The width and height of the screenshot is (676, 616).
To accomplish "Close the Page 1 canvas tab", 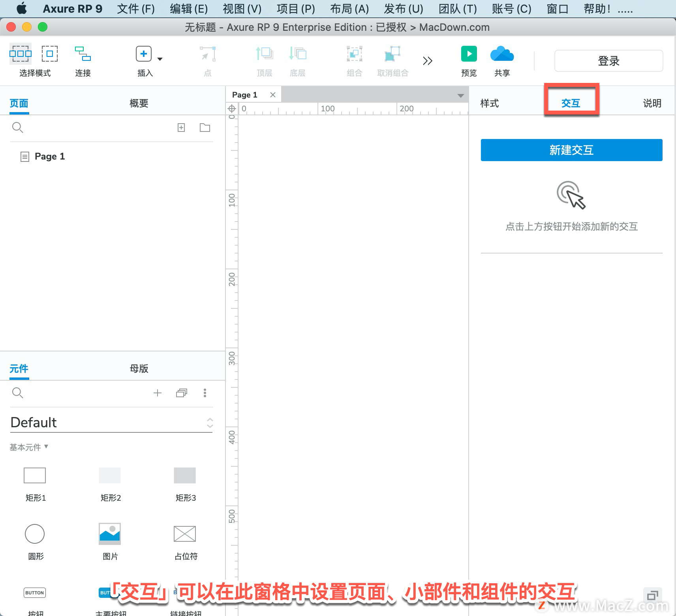I will click(273, 95).
